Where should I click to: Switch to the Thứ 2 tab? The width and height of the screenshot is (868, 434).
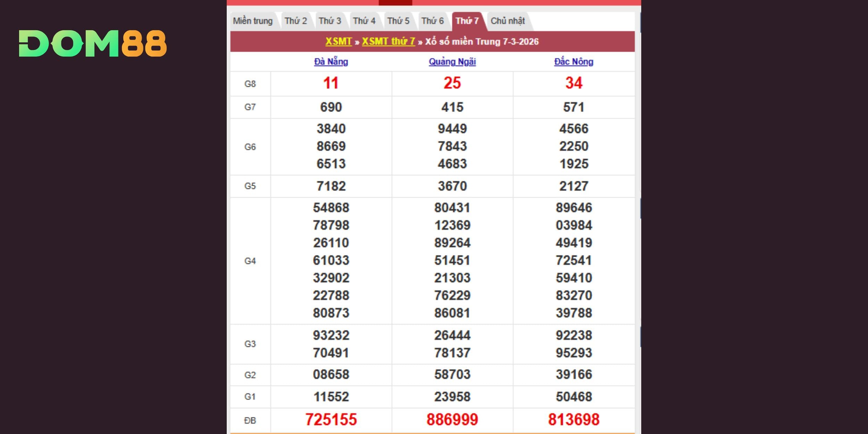coord(295,21)
